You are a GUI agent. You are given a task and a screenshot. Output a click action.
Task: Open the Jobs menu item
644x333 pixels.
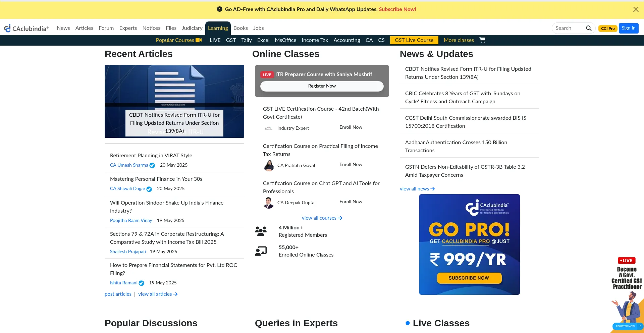tap(258, 28)
